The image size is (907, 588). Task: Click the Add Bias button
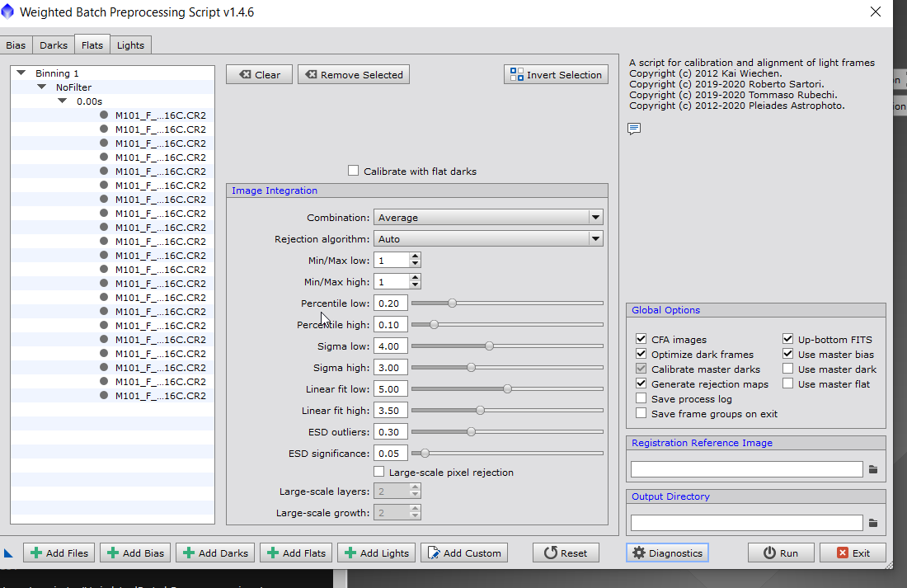pos(136,553)
